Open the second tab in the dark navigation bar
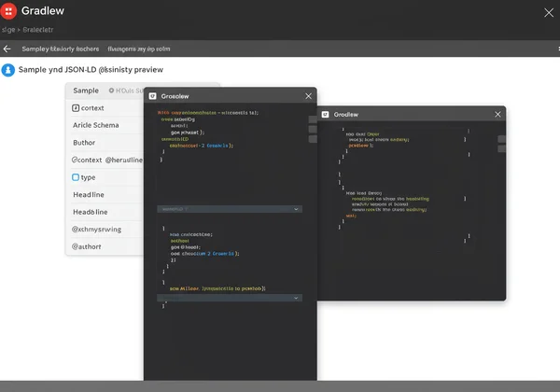This screenshot has height=392, width=560. pos(139,49)
